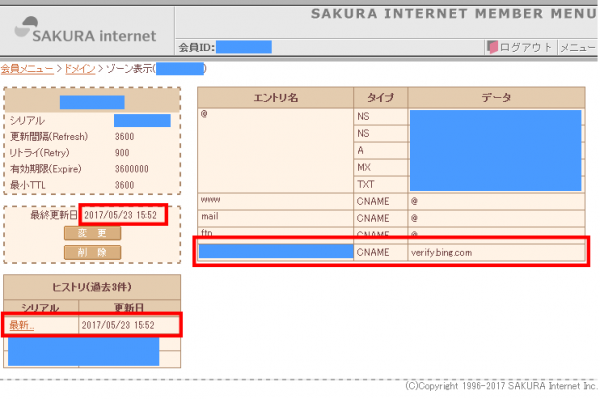The image size is (600, 399).
Task: Select the 最終更新日 date value
Action: [121, 215]
